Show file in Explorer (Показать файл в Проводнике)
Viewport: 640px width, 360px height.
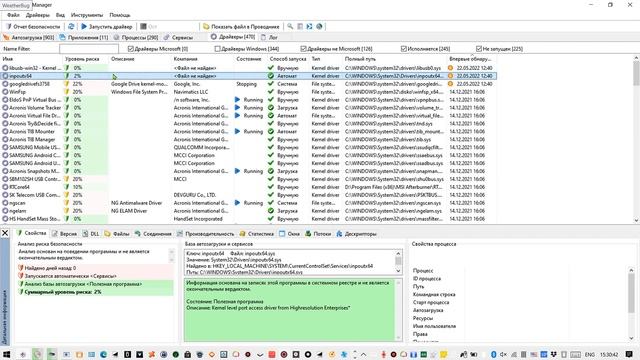coord(241,27)
